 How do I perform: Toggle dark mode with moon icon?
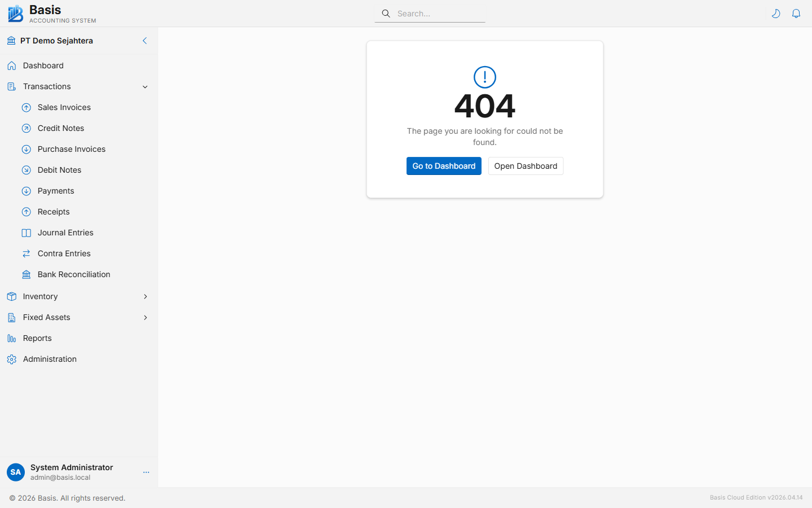(776, 14)
